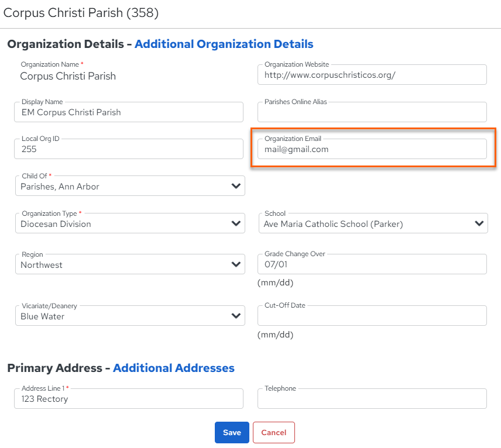Screen dimensions: 501x448
Task: Open the School dropdown chevron
Action: 479,223
